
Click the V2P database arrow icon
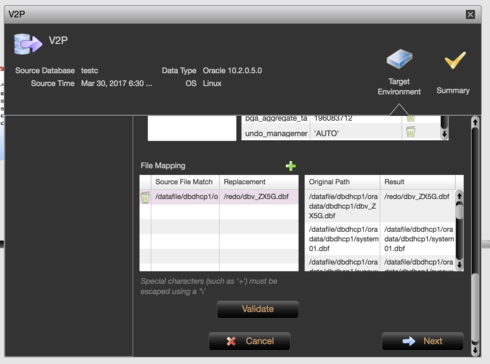[x=28, y=44]
